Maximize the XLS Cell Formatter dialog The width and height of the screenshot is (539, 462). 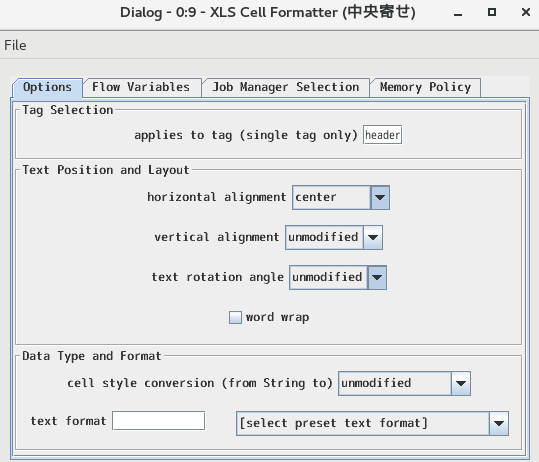click(492, 12)
